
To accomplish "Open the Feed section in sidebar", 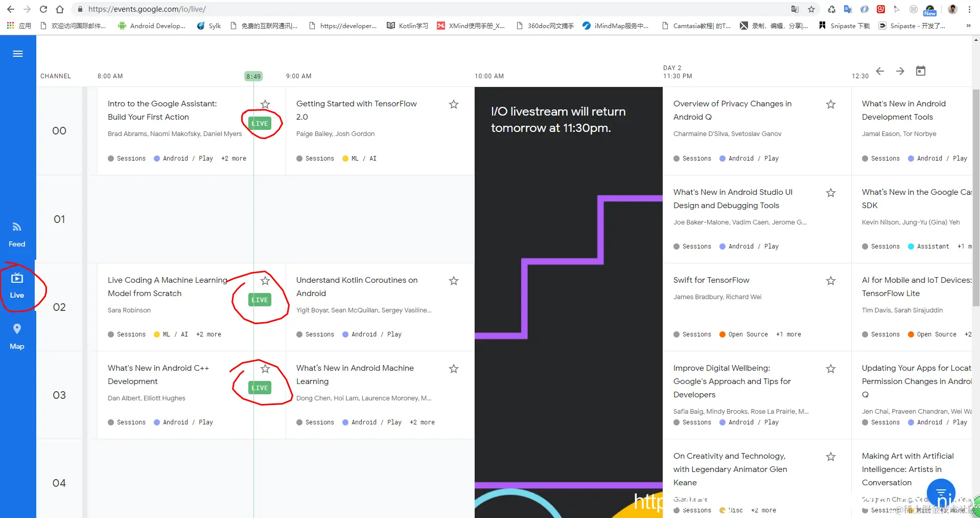I will tap(17, 234).
